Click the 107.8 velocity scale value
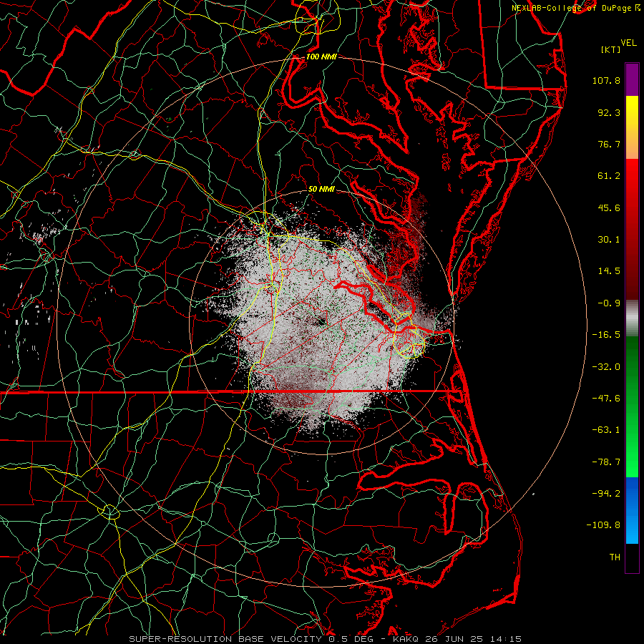 [x=606, y=80]
